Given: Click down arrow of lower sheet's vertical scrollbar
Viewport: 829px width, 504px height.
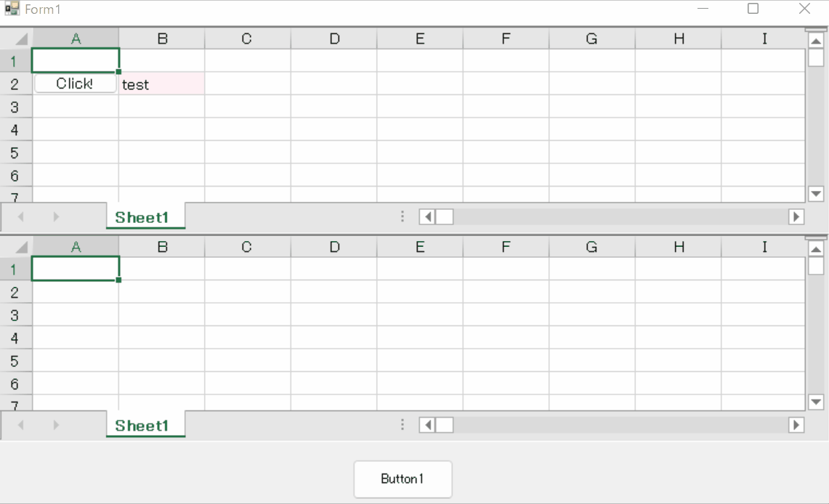Looking at the screenshot, I should point(816,402).
